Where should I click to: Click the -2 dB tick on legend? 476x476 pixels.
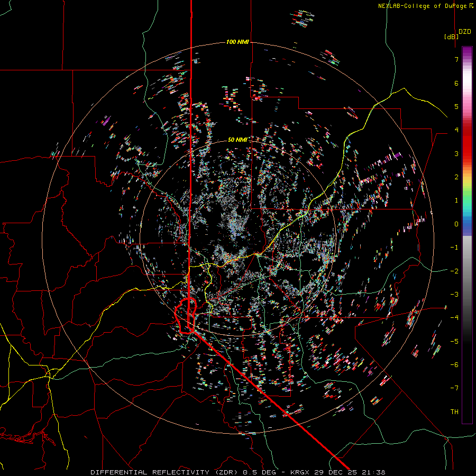point(454,271)
